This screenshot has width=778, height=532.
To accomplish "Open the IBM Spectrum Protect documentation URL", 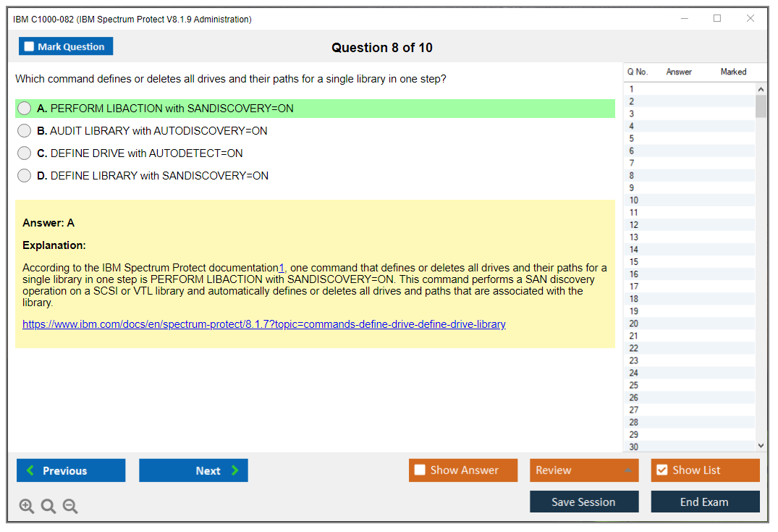I will click(264, 324).
